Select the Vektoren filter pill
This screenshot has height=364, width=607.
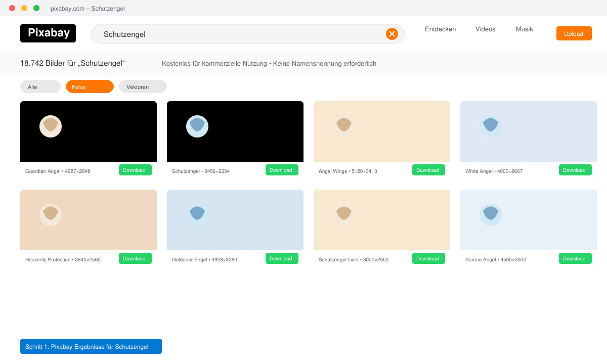pyautogui.click(x=143, y=86)
